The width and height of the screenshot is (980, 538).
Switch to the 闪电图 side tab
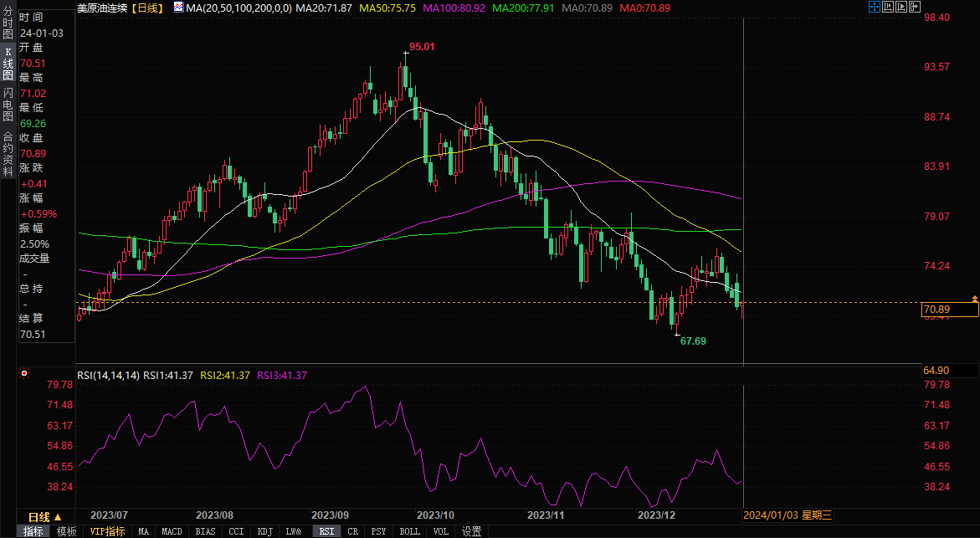8,103
